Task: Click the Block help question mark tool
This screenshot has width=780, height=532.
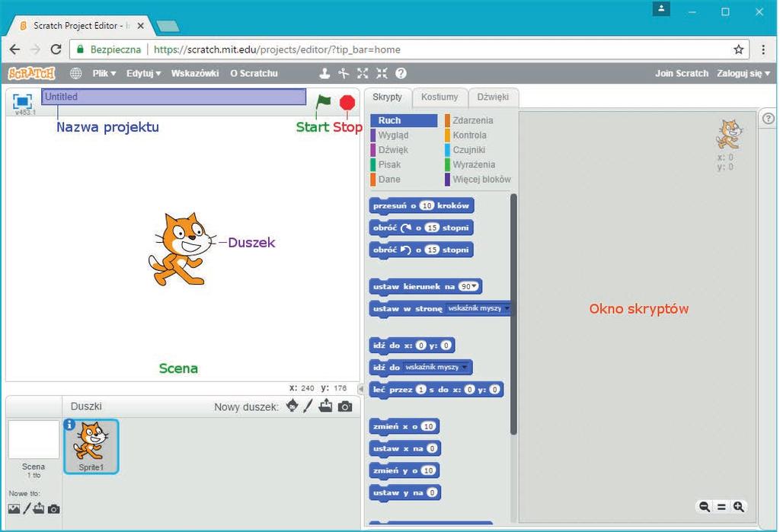Action: tap(401, 73)
